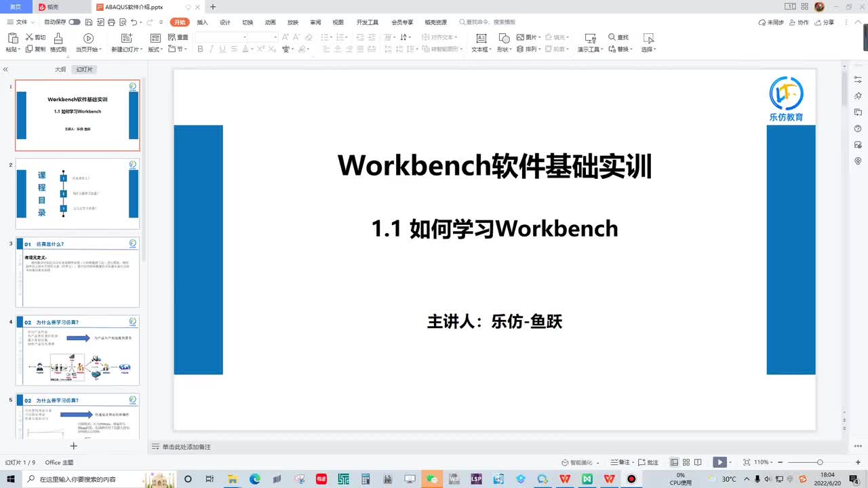Collapse the ribbon with chevron

click(x=858, y=22)
